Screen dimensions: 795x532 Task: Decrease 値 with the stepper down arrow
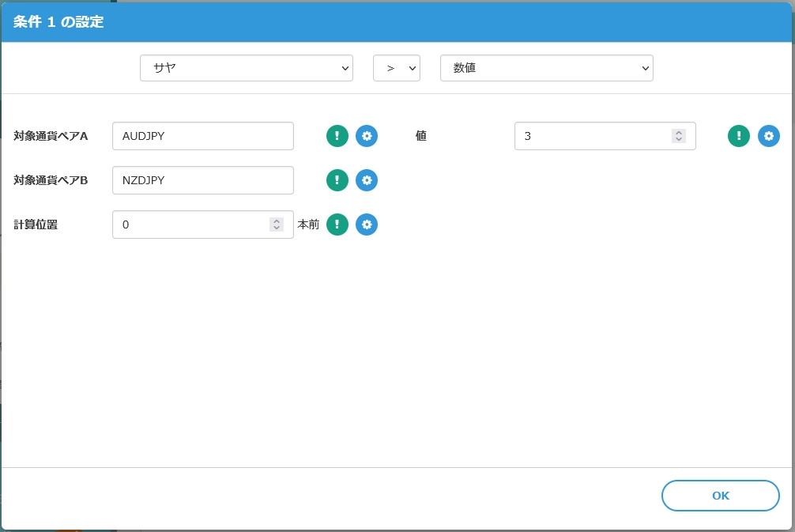[x=679, y=140]
